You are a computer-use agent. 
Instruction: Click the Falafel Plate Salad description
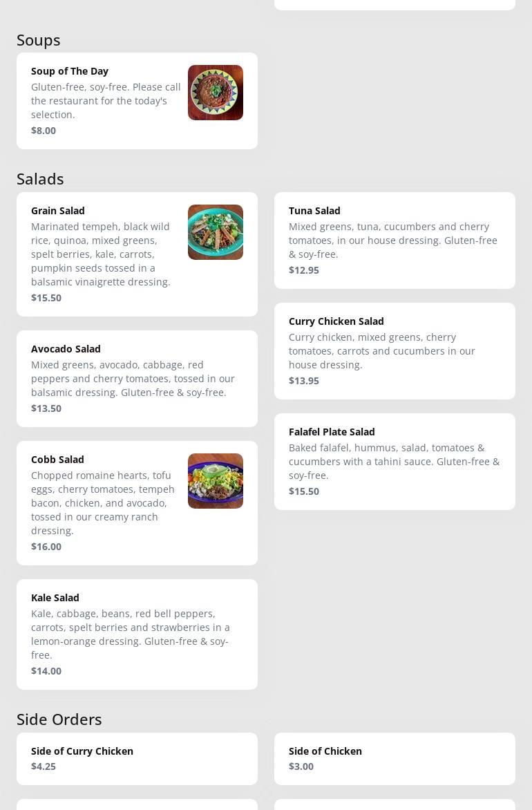pos(394,462)
